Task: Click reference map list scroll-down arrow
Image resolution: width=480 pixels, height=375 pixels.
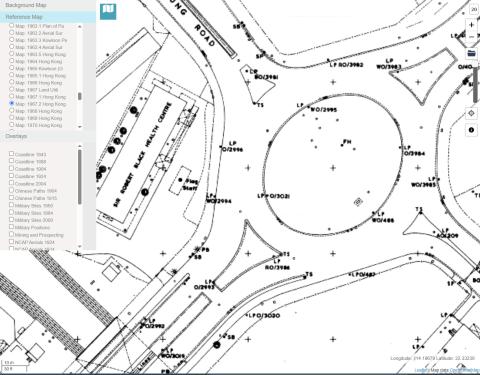Action: [80, 127]
